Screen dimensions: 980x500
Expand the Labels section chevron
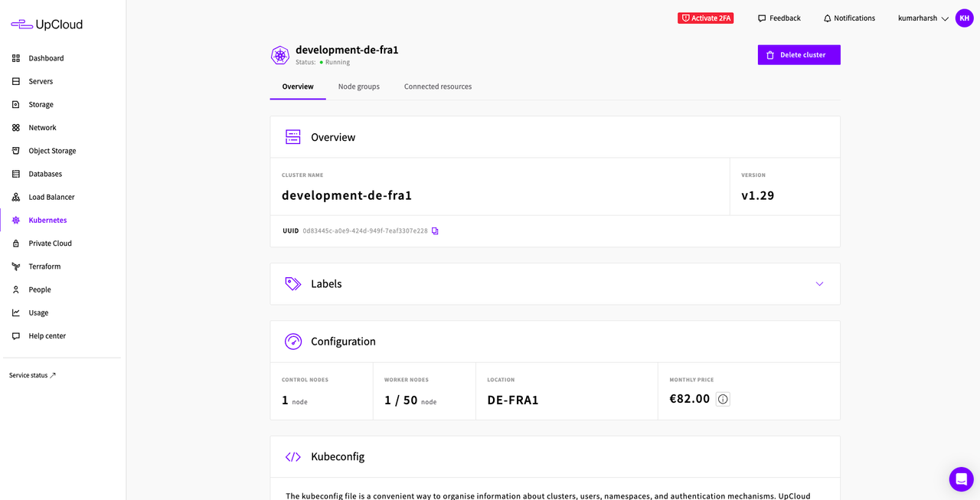[819, 284]
